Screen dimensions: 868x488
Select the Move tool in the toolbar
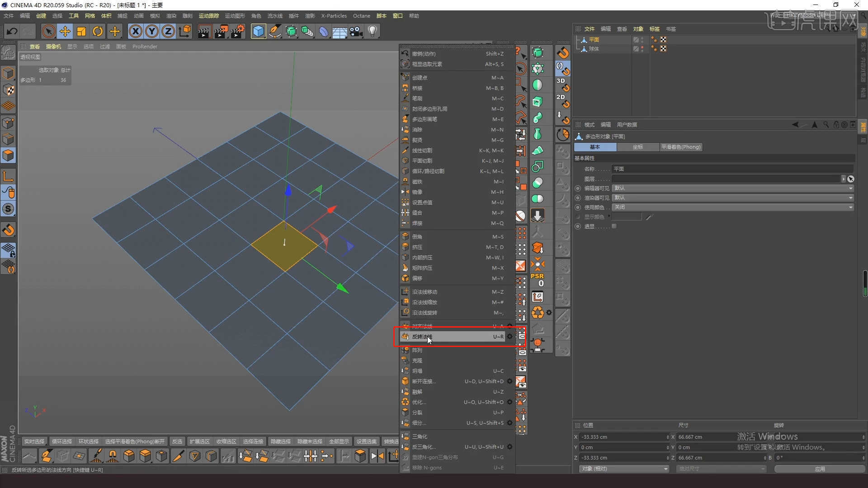tap(65, 31)
